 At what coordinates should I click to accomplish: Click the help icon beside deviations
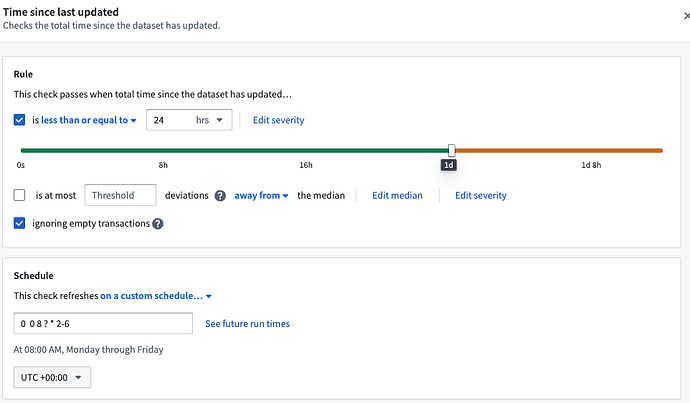click(220, 196)
